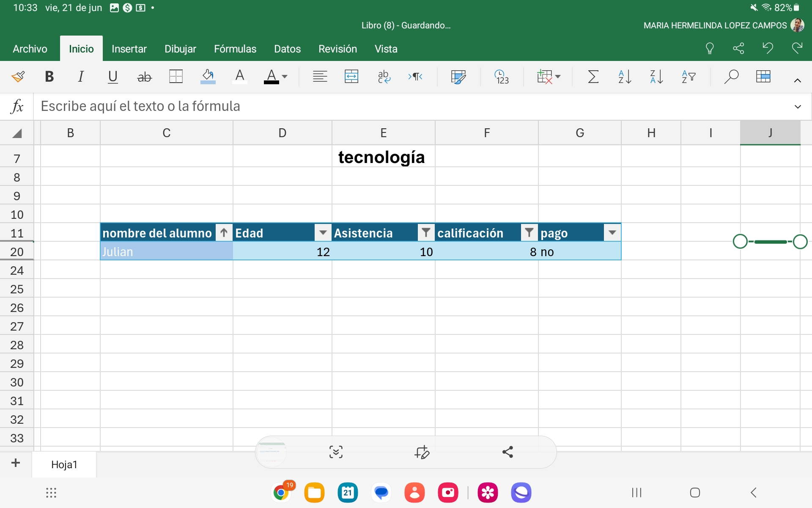Viewport: 812px width, 508px height.
Task: Expand the formula bar chevron
Action: pos(798,107)
